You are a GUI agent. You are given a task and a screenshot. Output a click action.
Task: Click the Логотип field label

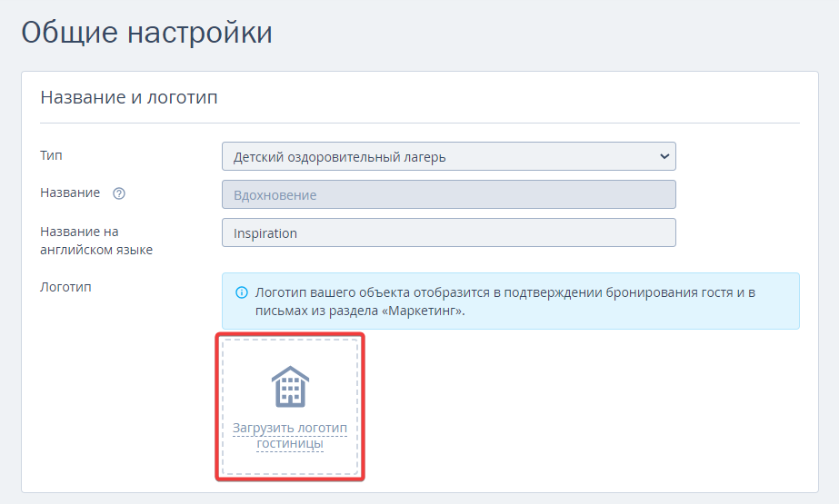coord(65,287)
